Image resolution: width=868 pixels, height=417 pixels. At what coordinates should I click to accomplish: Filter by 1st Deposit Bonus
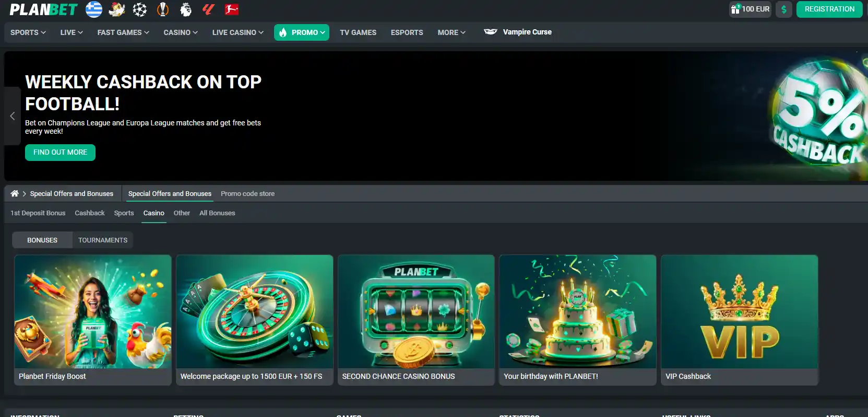[x=38, y=213]
